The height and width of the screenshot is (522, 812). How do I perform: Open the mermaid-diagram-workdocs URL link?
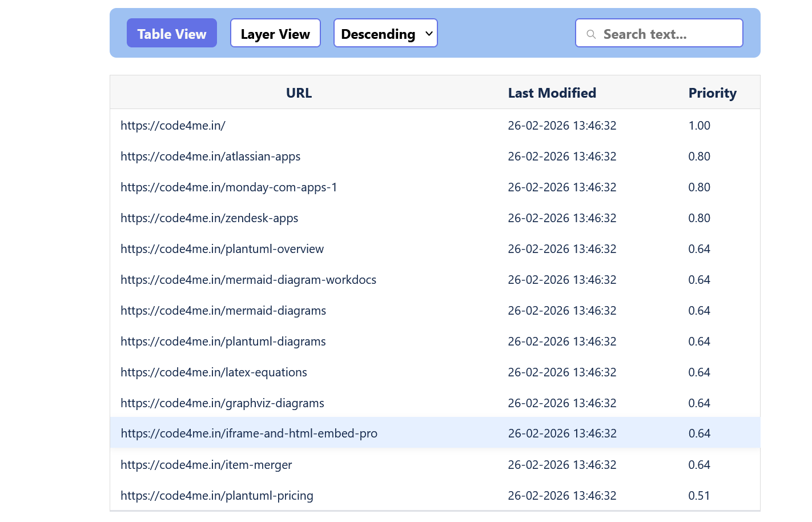coord(248,280)
